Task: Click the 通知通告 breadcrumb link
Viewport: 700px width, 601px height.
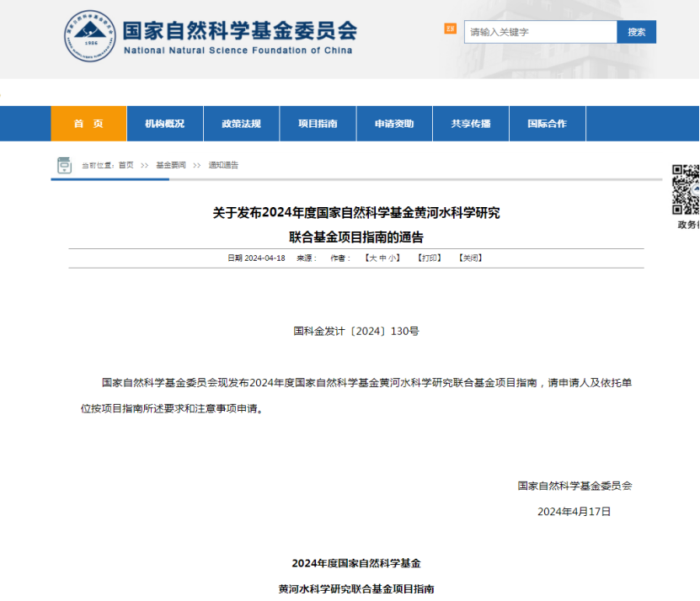Action: pyautogui.click(x=223, y=165)
